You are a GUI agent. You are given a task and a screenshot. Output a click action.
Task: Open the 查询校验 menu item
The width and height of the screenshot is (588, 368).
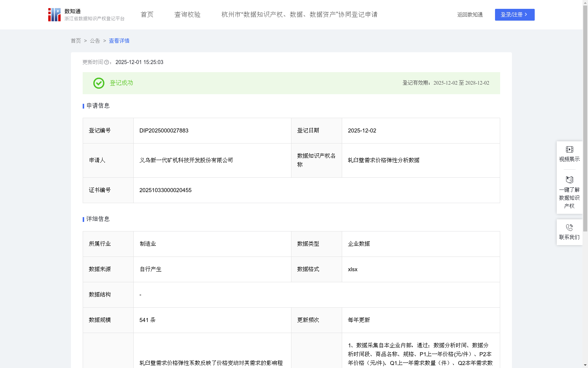[187, 15]
